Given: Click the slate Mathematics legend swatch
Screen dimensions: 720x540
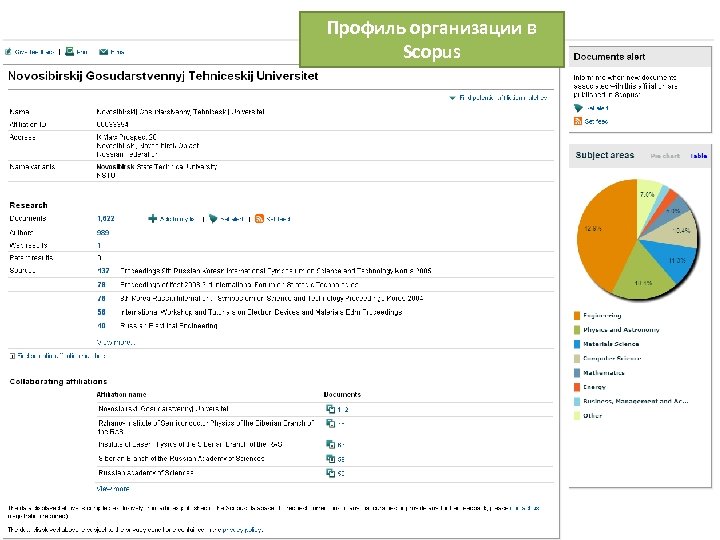Looking at the screenshot, I should coord(577,373).
